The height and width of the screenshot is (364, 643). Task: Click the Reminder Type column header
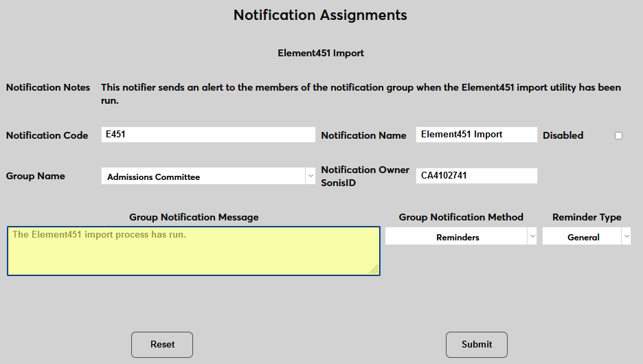(587, 217)
